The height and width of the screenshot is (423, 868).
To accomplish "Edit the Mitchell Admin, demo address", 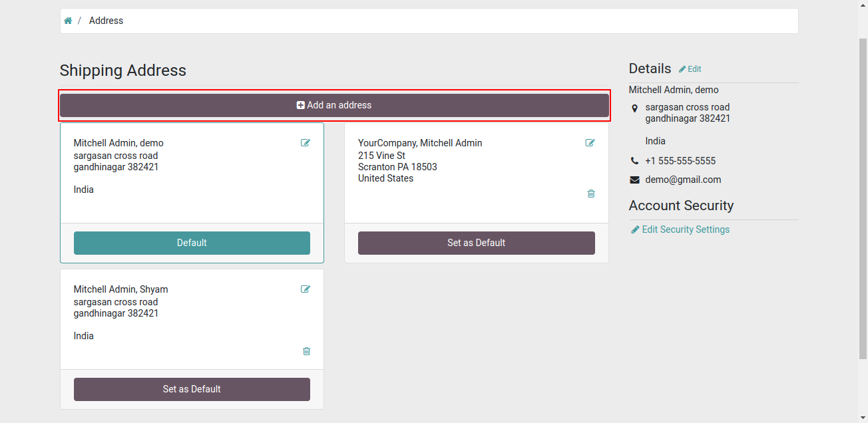I will tap(306, 142).
